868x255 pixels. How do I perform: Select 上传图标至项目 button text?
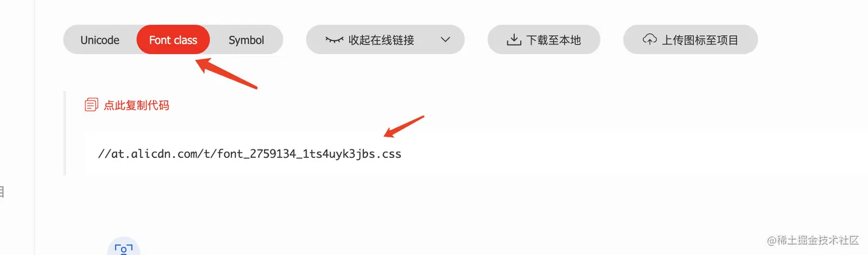click(700, 40)
